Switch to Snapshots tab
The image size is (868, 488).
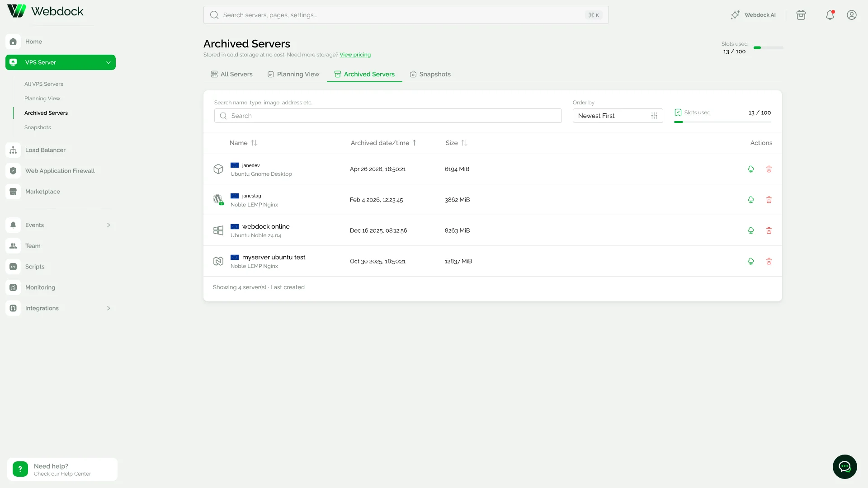point(430,74)
